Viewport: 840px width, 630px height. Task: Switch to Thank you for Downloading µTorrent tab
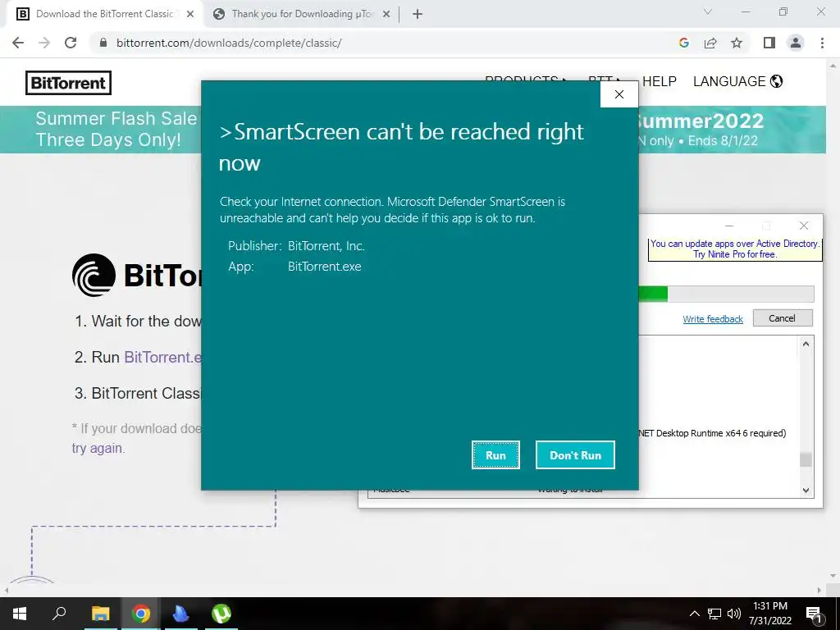pyautogui.click(x=303, y=14)
